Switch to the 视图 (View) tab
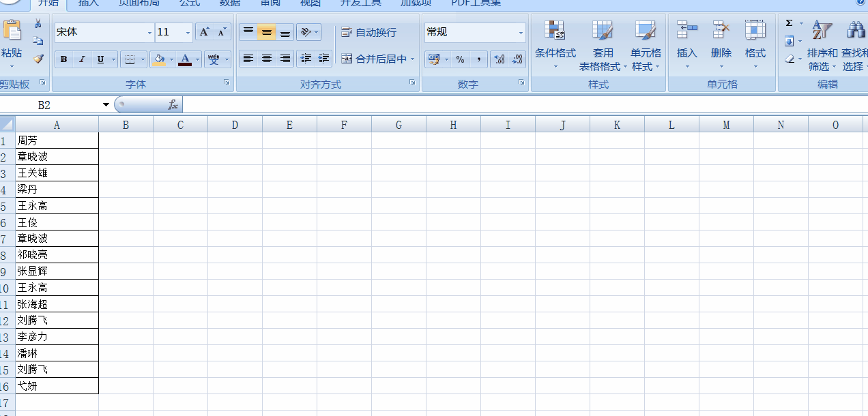The width and height of the screenshot is (868, 416). coord(310,3)
